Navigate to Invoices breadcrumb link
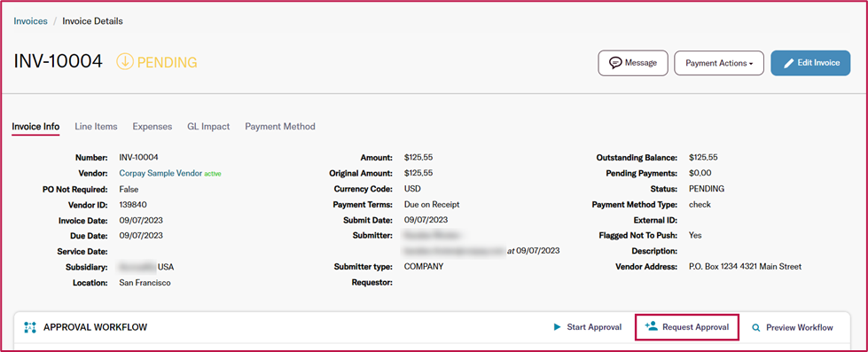The image size is (868, 352). pyautogui.click(x=30, y=21)
